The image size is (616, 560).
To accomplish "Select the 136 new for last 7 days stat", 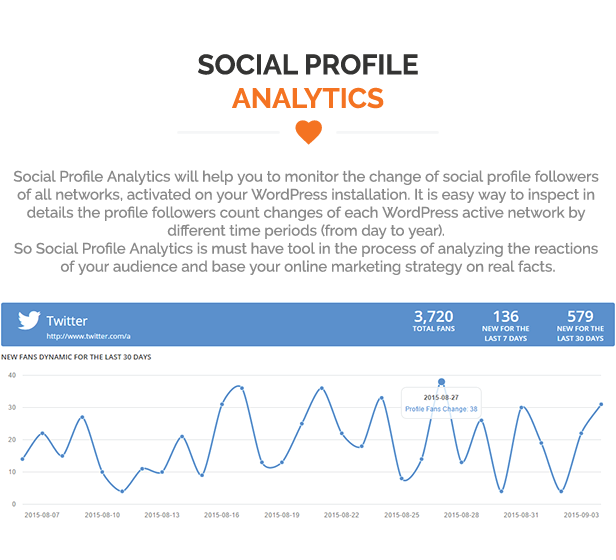I will pyautogui.click(x=506, y=325).
